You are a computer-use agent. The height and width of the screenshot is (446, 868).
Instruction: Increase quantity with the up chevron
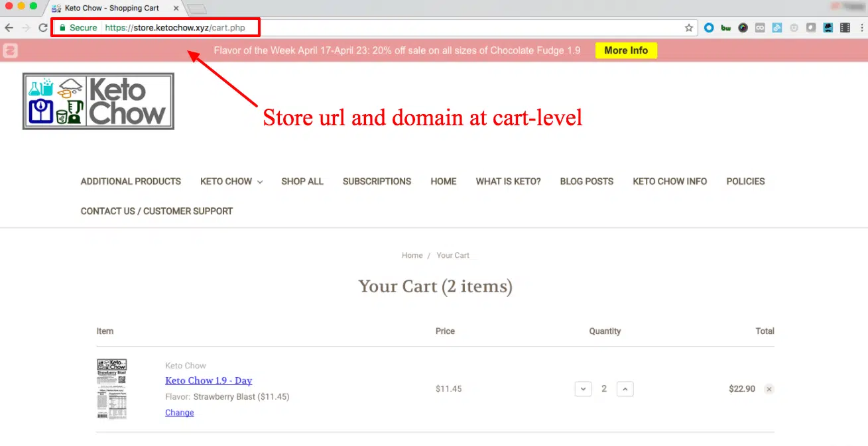[625, 389]
